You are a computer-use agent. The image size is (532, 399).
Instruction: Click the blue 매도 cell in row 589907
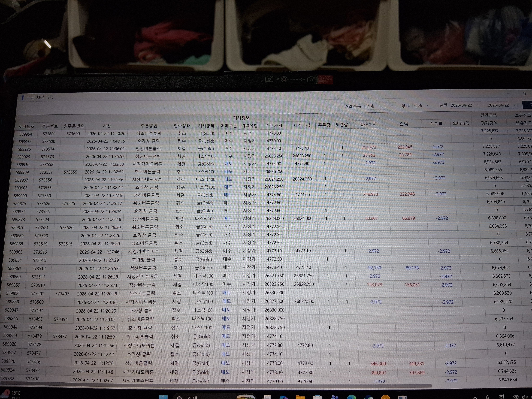(x=228, y=179)
